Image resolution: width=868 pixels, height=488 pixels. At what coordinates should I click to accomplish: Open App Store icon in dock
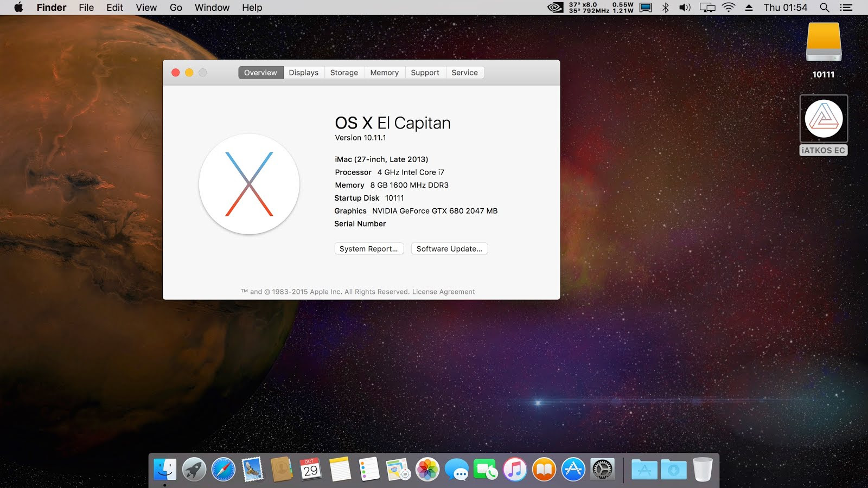point(573,470)
